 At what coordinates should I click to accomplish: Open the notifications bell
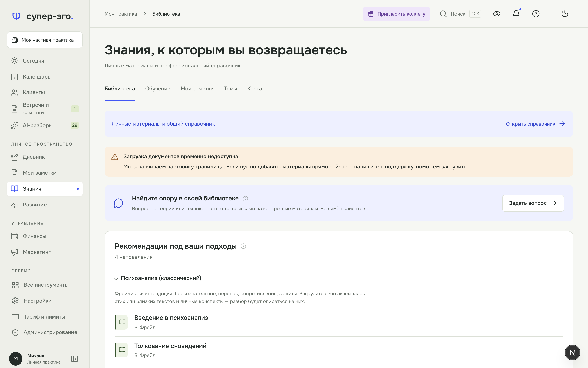(516, 14)
